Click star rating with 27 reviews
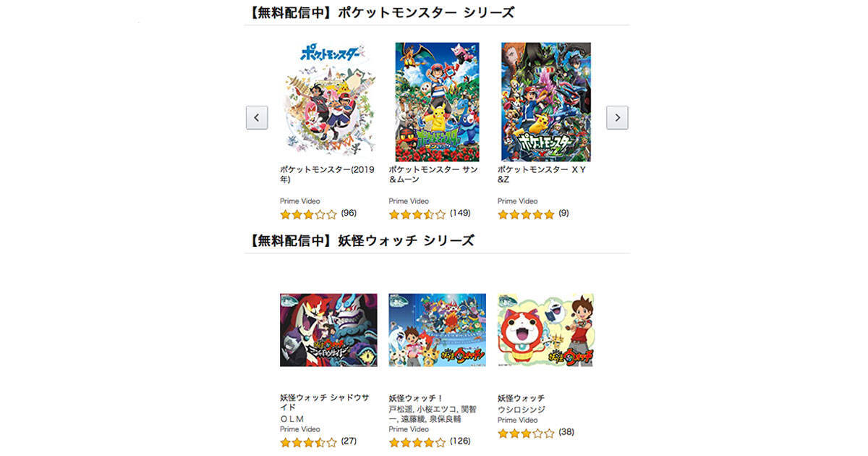Screen dimensions: 868x456 pyautogui.click(x=309, y=442)
